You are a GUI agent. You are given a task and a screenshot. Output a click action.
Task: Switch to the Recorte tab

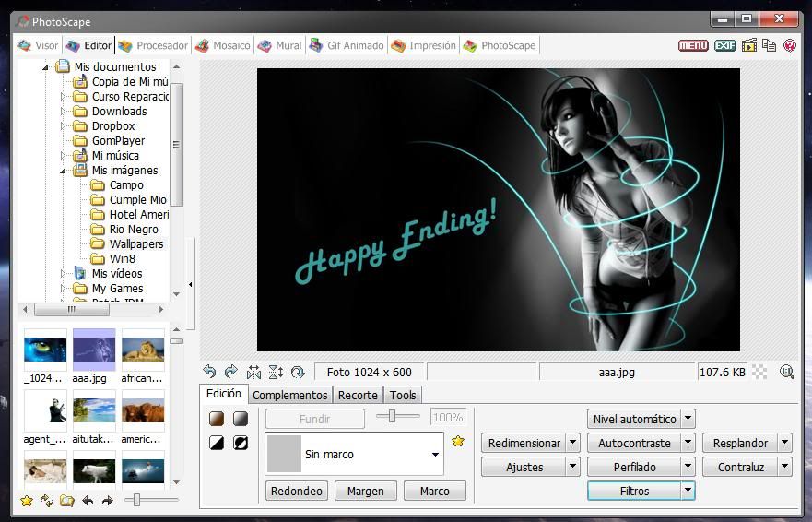(x=358, y=395)
